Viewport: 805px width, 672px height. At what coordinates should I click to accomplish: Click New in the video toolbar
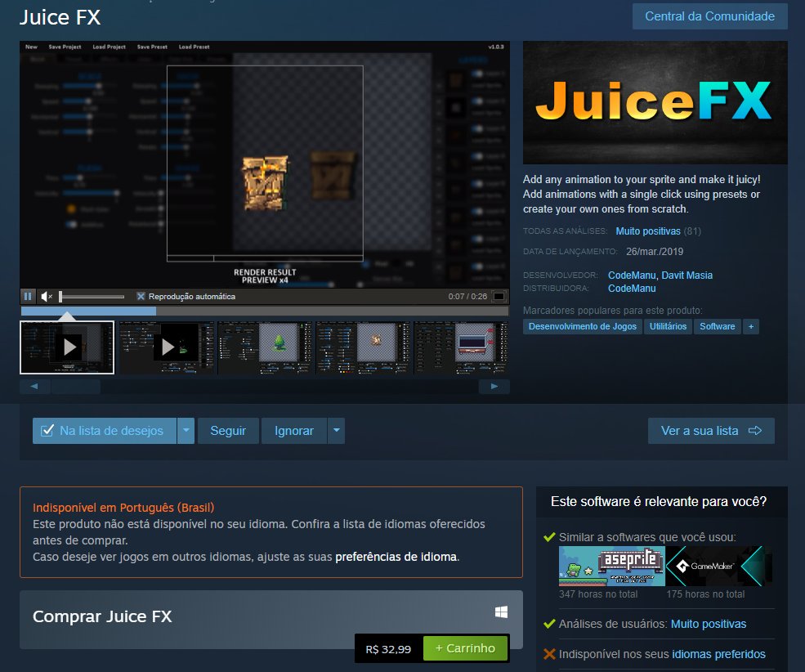click(x=31, y=47)
